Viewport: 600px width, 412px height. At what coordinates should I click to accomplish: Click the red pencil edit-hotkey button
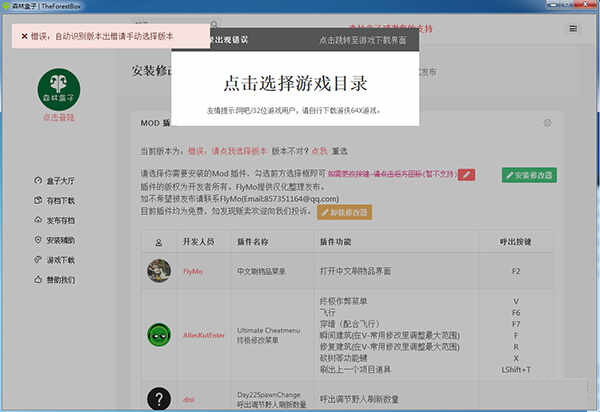tap(466, 174)
